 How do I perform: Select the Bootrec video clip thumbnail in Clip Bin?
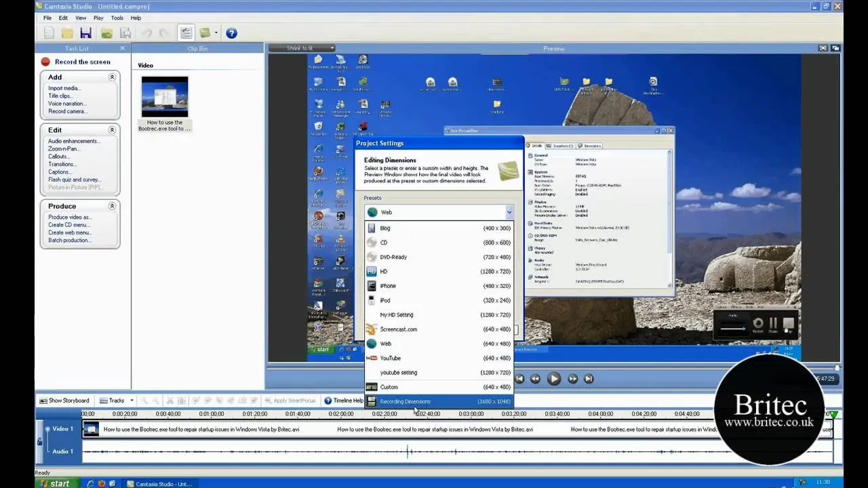165,96
